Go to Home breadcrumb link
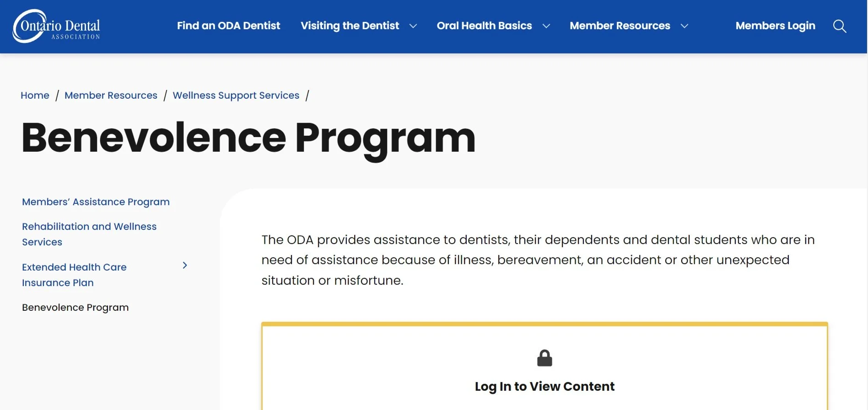The width and height of the screenshot is (868, 410). tap(35, 95)
